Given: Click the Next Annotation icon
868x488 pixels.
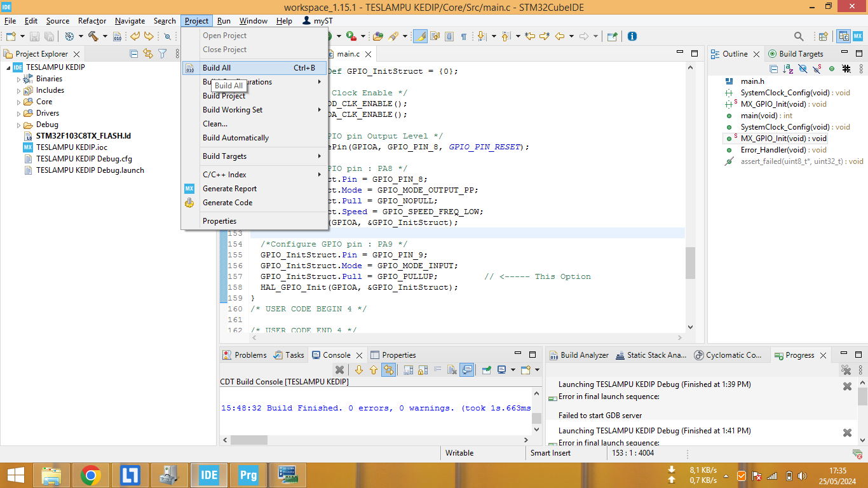Looking at the screenshot, I should (x=482, y=36).
